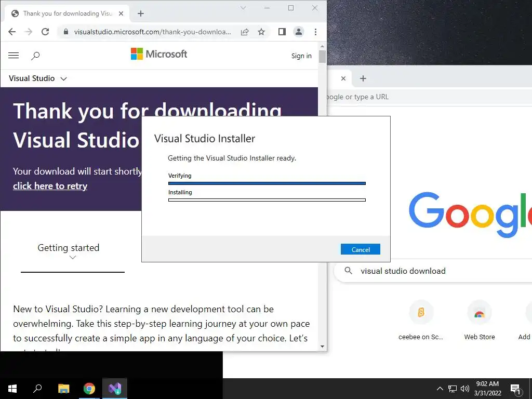Open the Chrome three-dot menu
This screenshot has height=399, width=532.
tap(315, 32)
